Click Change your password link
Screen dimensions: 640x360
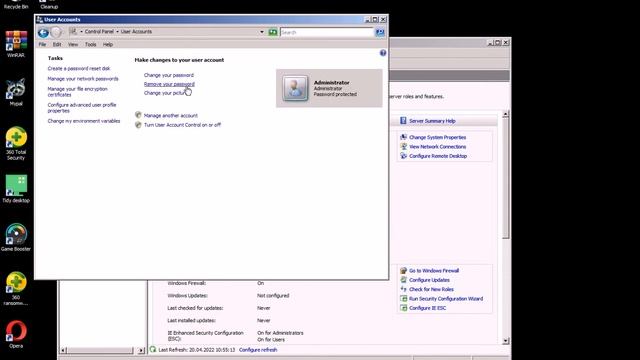[x=169, y=75]
